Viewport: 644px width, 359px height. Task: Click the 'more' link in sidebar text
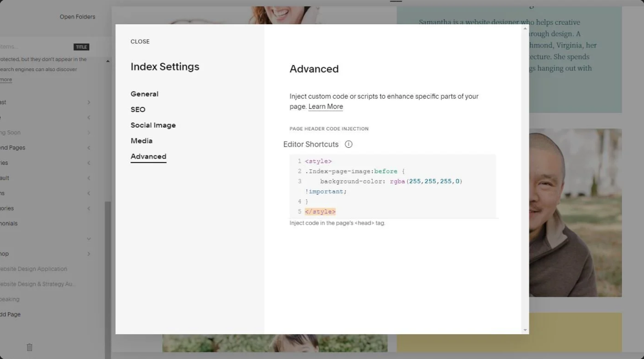tap(6, 80)
